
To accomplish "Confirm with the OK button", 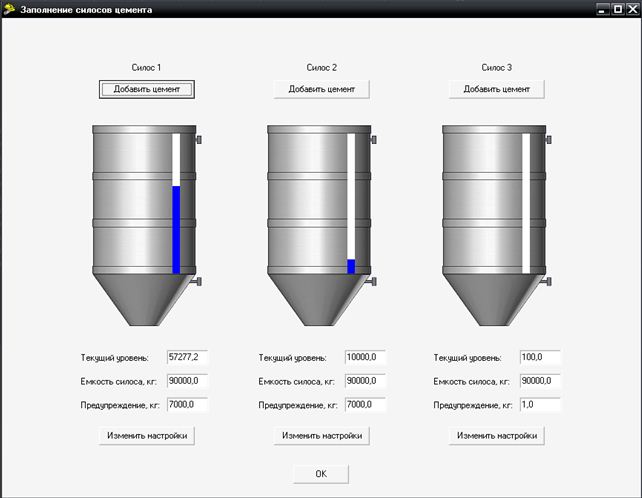I will [321, 474].
